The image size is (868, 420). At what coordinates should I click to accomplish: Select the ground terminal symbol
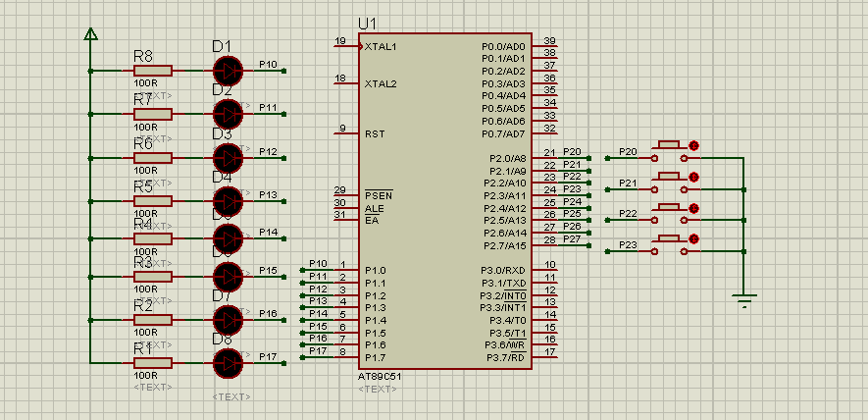point(744,301)
